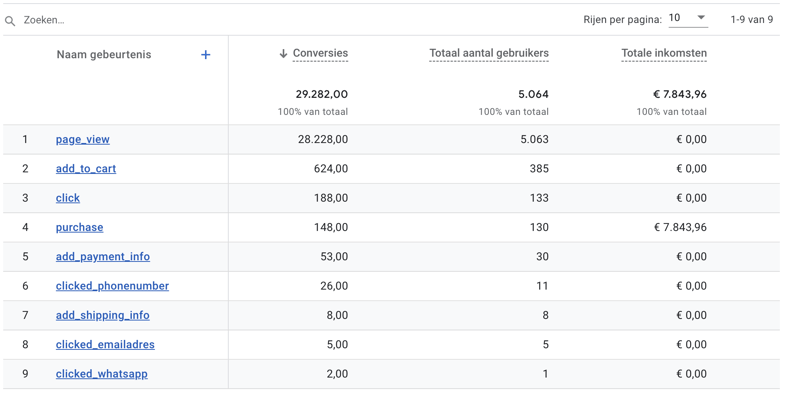This screenshot has width=787, height=393.
Task: Select clicked_whatsapp conversions 2,00
Action: [x=337, y=374]
